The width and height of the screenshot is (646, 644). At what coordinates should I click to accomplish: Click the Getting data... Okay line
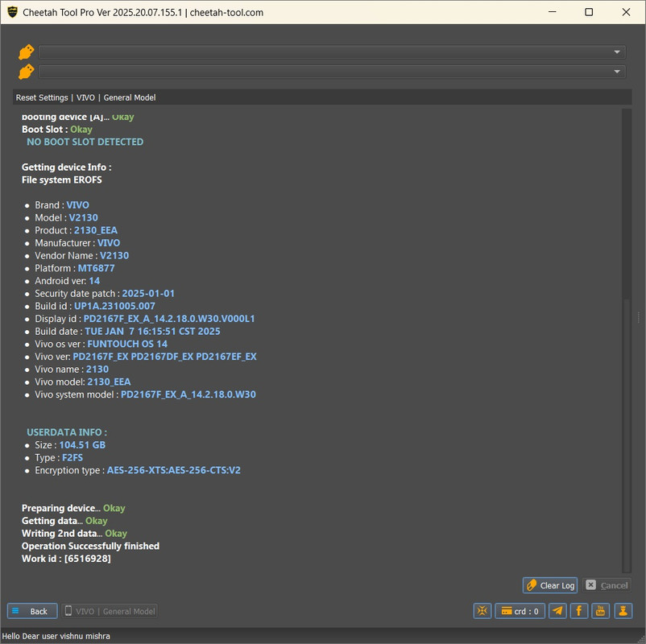click(64, 521)
